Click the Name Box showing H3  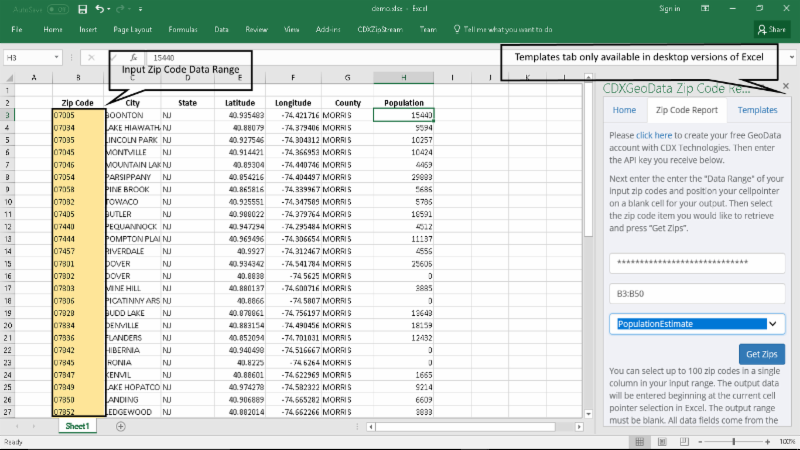(28, 58)
